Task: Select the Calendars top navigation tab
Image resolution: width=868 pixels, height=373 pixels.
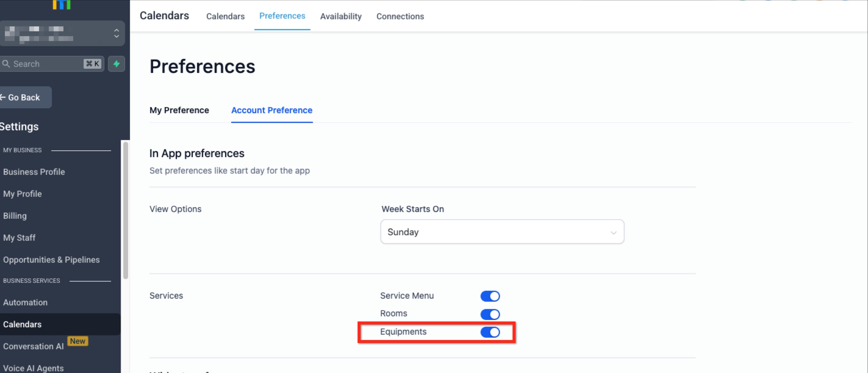Action: click(x=225, y=16)
